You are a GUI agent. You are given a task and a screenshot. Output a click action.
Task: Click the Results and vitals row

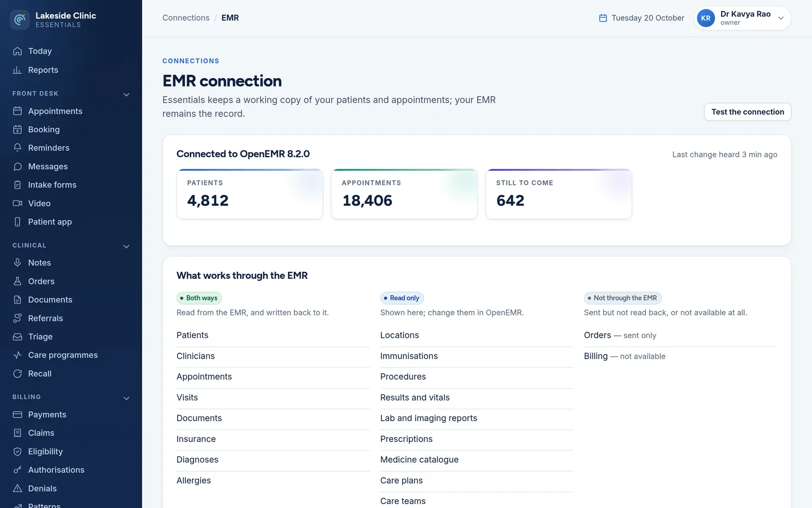[x=477, y=398]
